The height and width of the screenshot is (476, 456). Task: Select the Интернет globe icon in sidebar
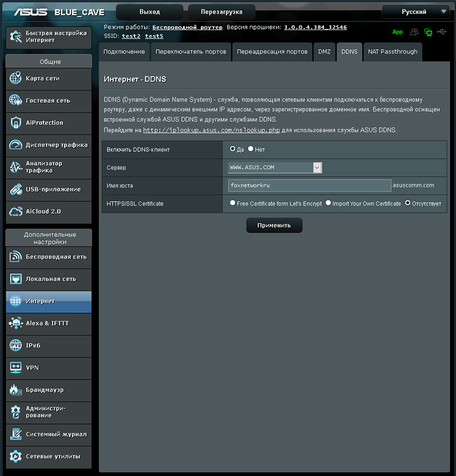[x=16, y=301]
